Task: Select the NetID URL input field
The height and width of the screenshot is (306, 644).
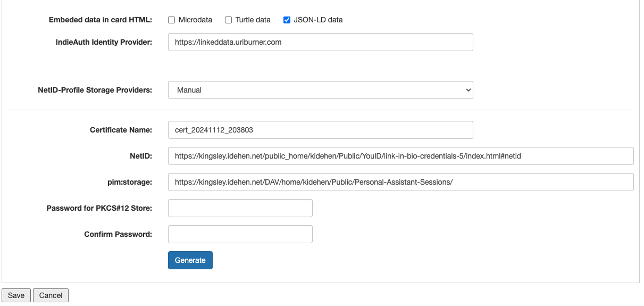Action: (400, 156)
